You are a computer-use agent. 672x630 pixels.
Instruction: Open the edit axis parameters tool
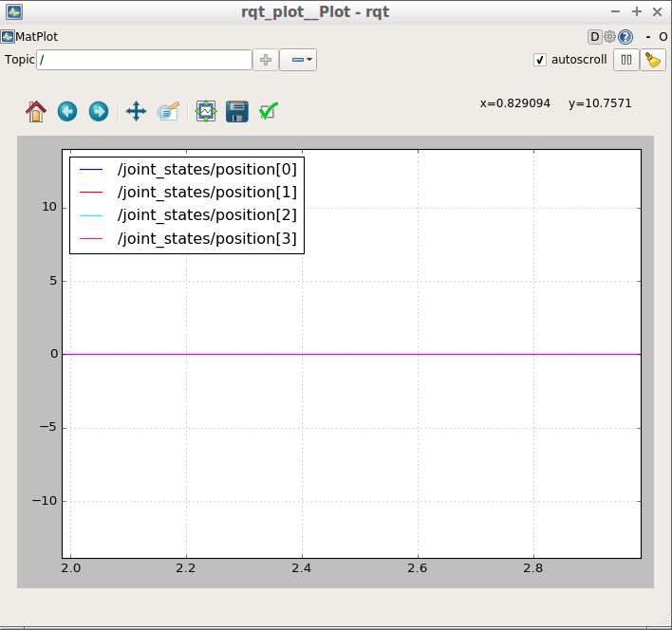point(168,111)
